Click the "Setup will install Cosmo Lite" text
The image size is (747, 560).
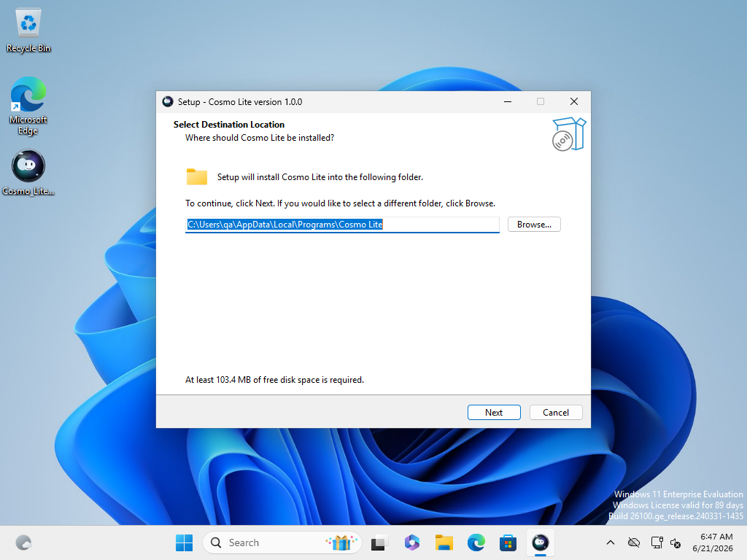click(x=320, y=177)
